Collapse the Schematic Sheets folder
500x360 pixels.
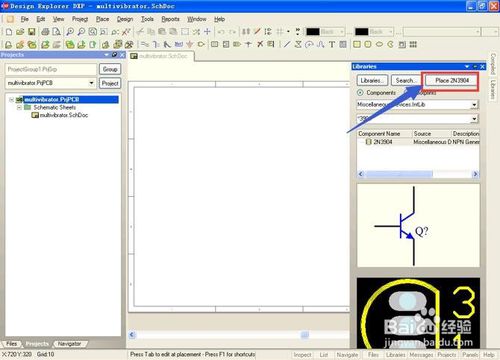pyautogui.click(x=19, y=107)
